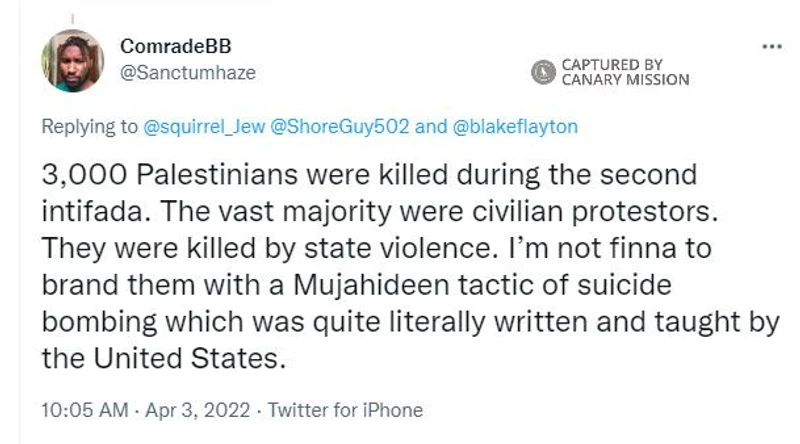This screenshot has width=800, height=444.
Task: Open the tweet's three-dot more options menu
Action: [771, 47]
